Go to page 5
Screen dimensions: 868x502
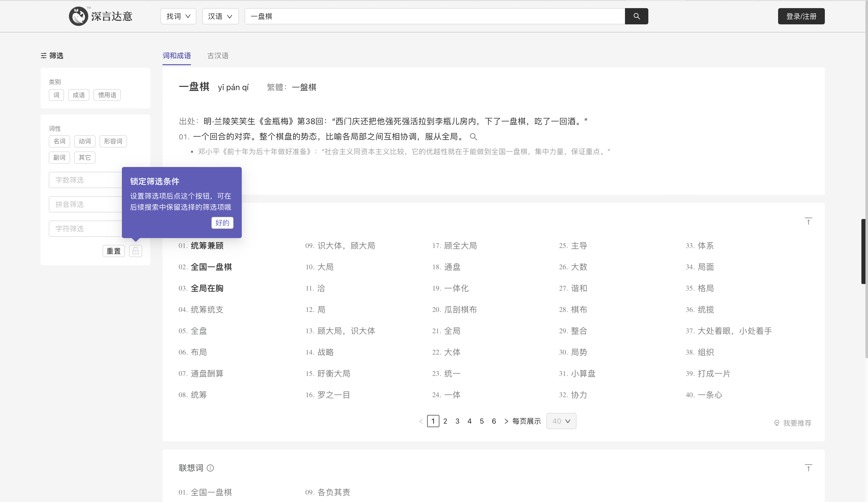tap(481, 421)
